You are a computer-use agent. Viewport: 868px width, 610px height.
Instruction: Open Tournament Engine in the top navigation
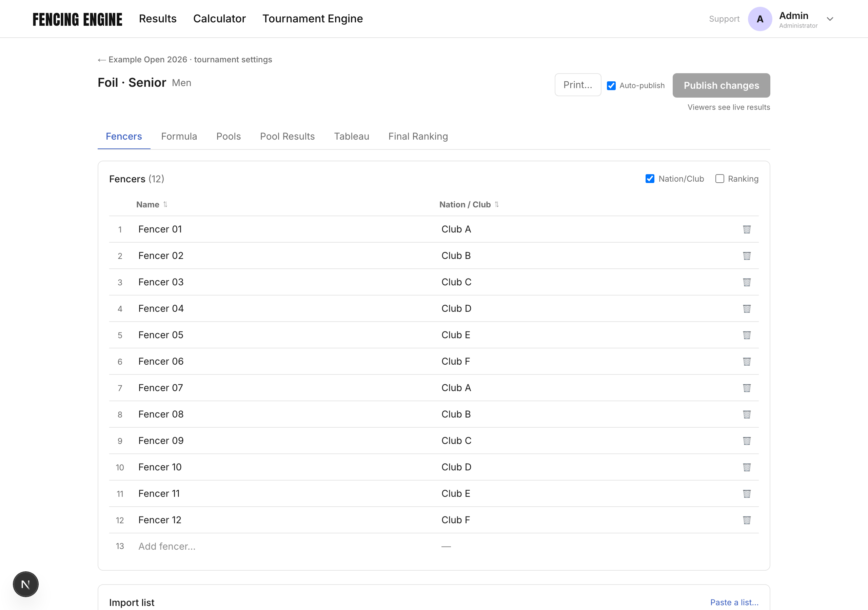(x=313, y=19)
